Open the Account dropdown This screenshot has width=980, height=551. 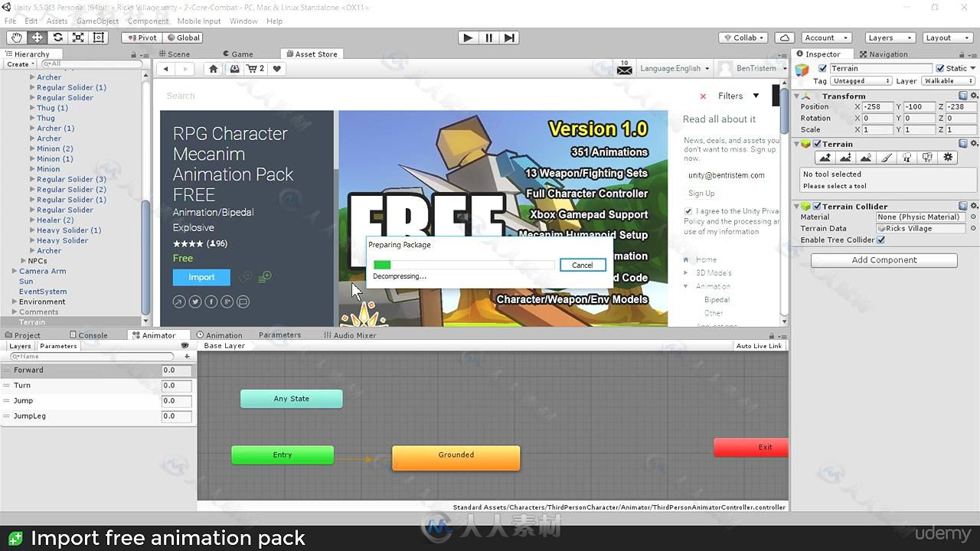coord(826,37)
